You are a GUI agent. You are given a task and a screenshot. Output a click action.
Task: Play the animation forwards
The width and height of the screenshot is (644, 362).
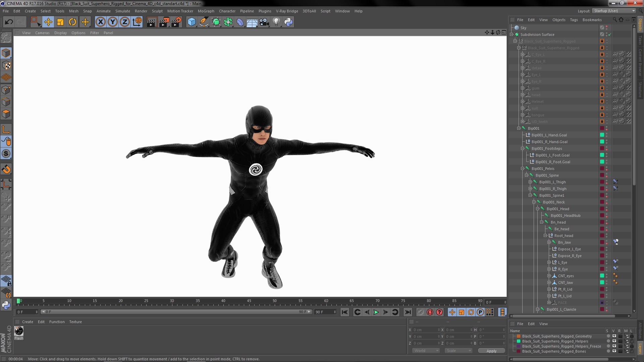(x=376, y=312)
